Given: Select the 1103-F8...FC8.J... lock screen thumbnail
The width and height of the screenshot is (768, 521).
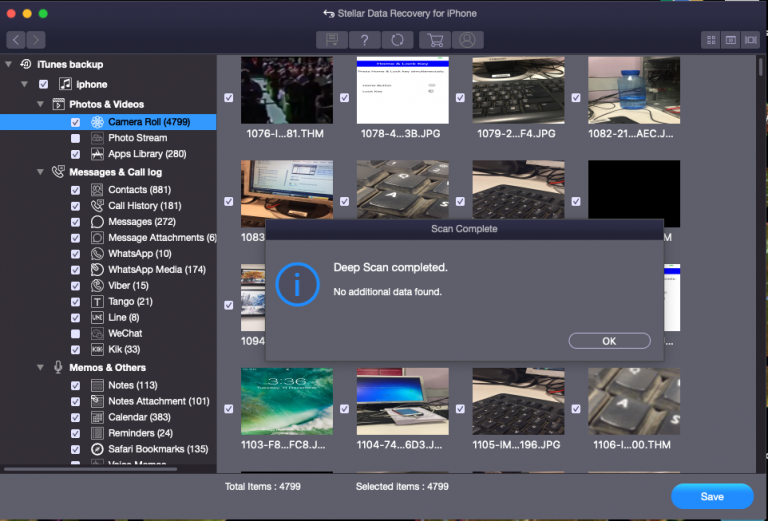Looking at the screenshot, I should coord(287,402).
